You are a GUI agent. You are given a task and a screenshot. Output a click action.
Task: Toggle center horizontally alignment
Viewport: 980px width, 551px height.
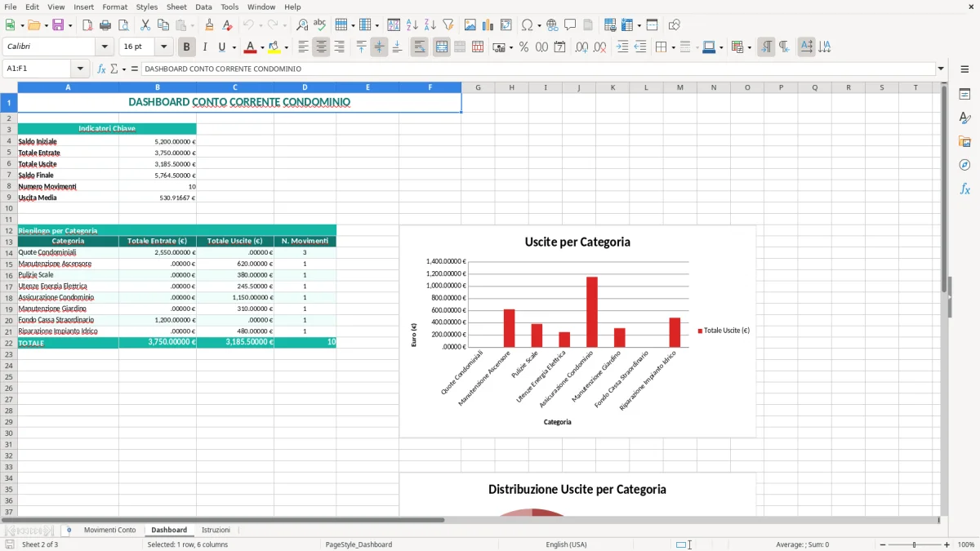321,47
